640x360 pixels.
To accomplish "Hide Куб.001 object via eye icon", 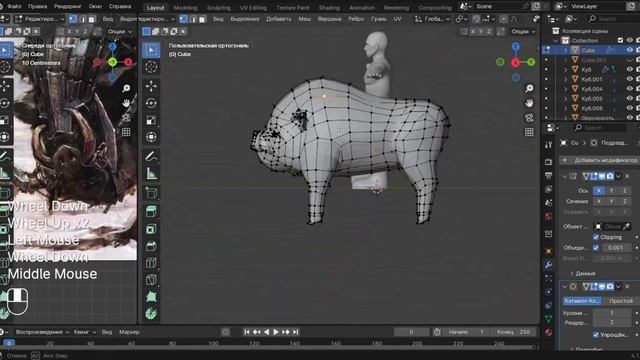I will (630, 79).
